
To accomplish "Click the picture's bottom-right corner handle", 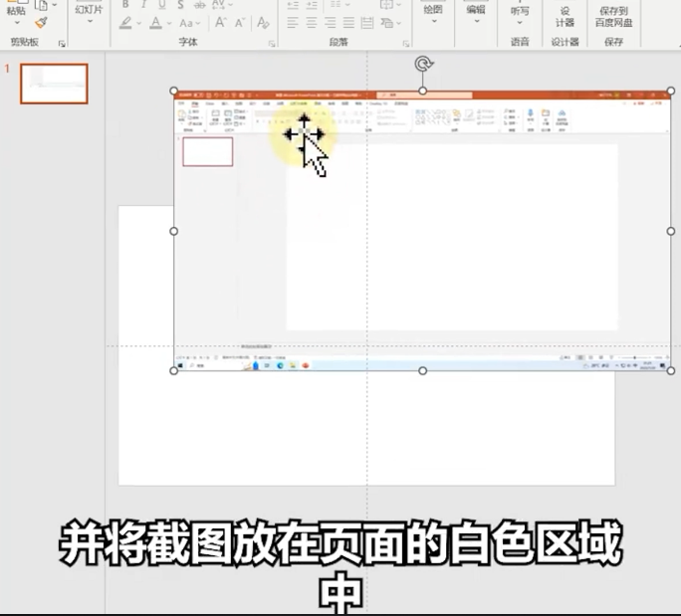I will (x=671, y=371).
